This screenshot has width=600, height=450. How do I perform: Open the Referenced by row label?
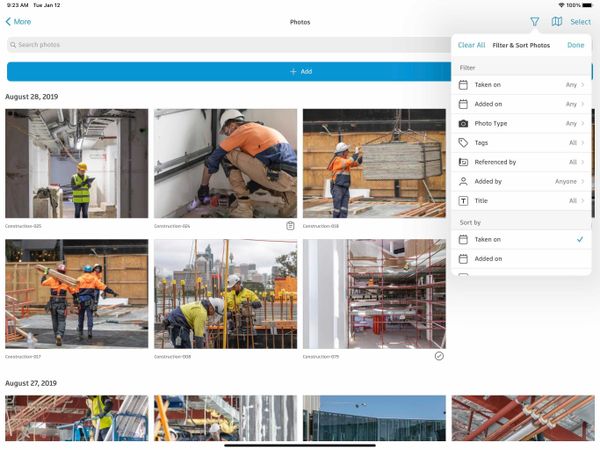click(x=495, y=162)
